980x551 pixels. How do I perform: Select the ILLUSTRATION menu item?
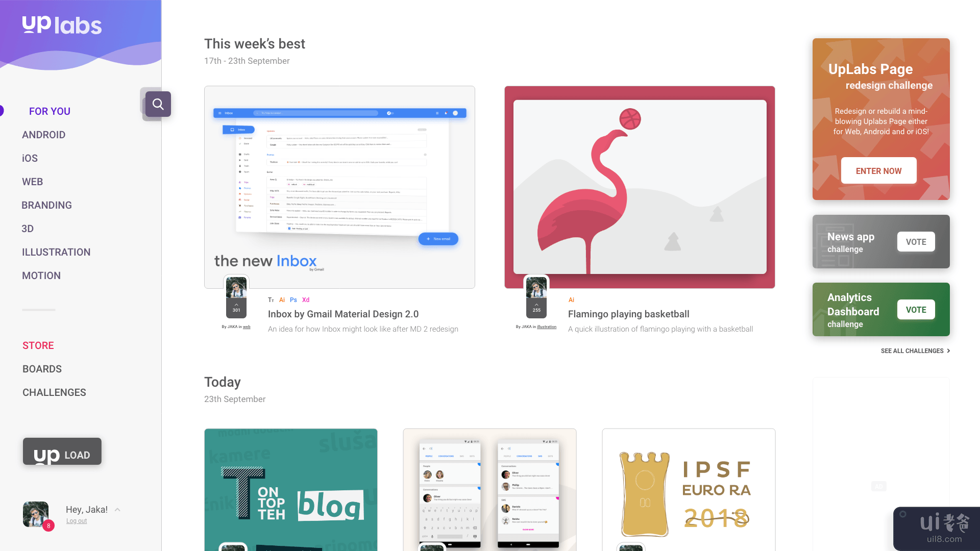(x=57, y=252)
